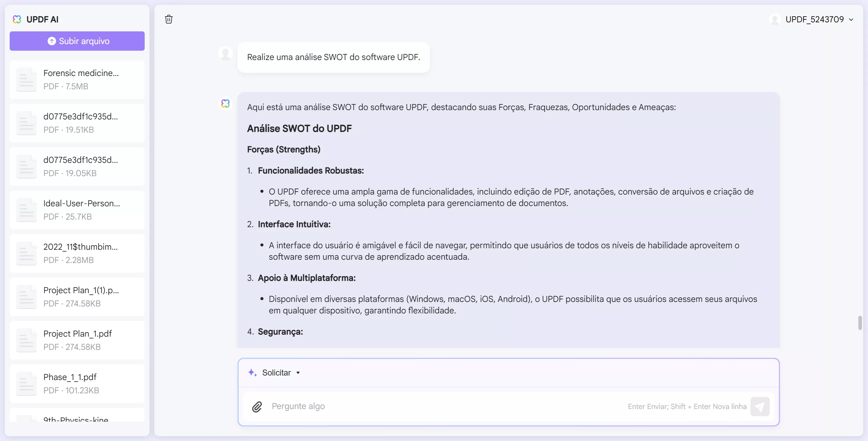868x441 pixels.
Task: Open Project Plan_1.pdf file
Action: click(77, 341)
